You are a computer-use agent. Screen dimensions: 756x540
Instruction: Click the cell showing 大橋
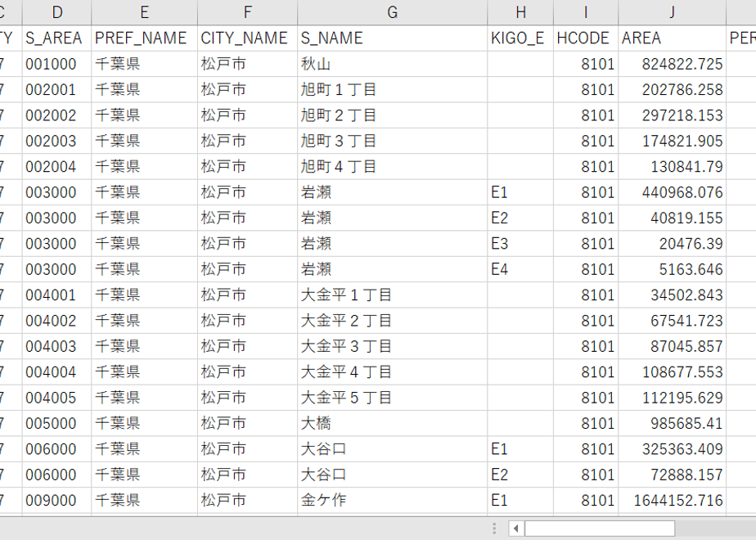pos(392,423)
